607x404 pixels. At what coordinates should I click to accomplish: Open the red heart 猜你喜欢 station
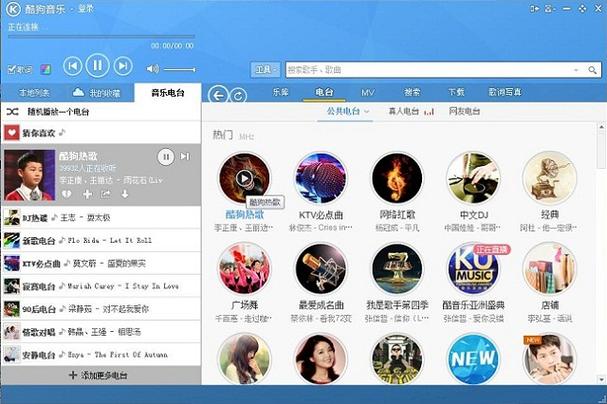12,133
